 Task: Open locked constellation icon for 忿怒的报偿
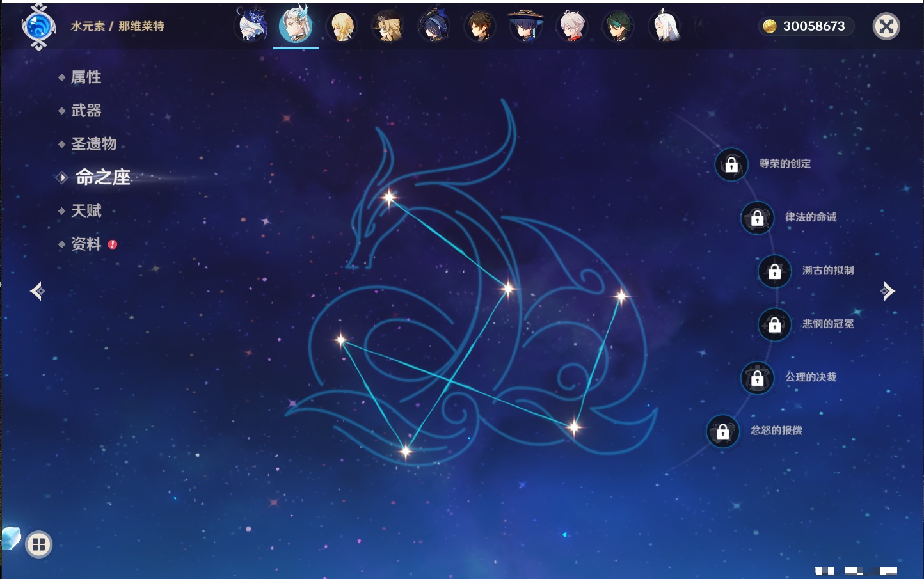tap(722, 431)
